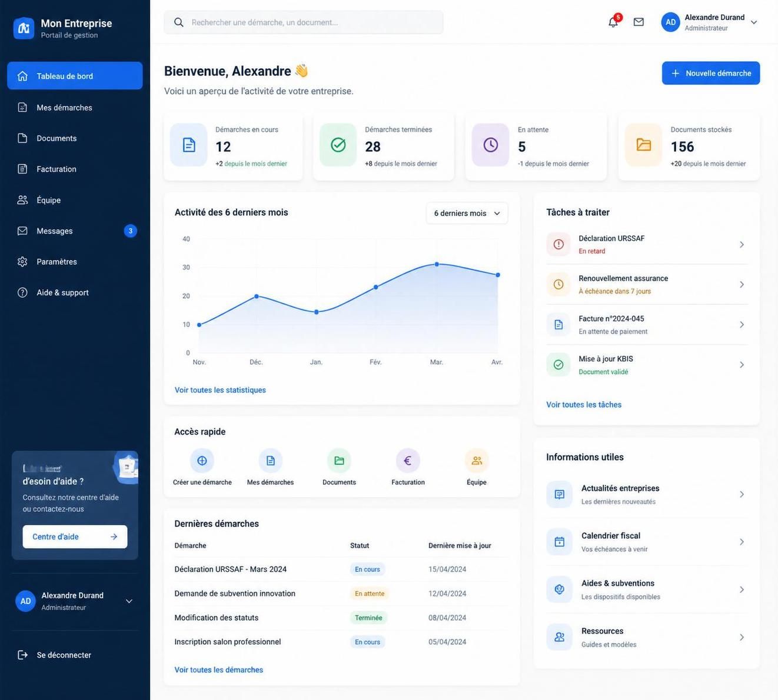
Task: Open the Facturation euro quick access icon
Action: 408,461
